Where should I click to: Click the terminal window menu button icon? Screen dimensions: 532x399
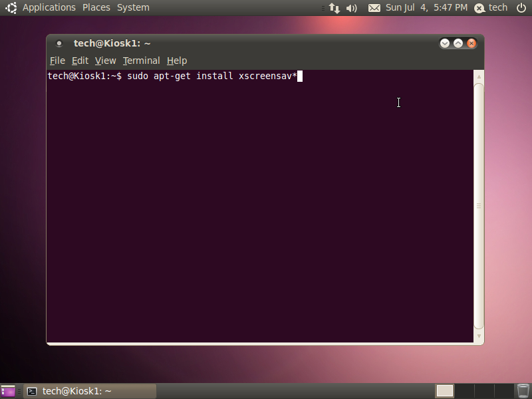click(59, 43)
